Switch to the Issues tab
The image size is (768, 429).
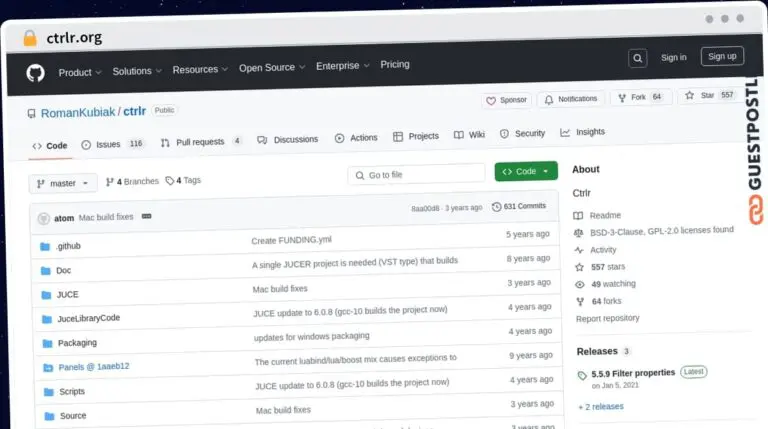(113, 144)
